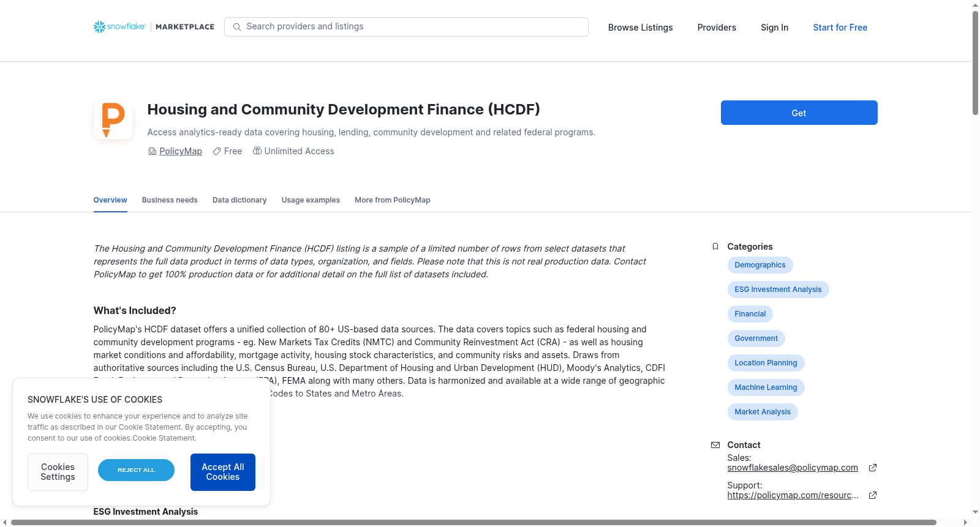The height and width of the screenshot is (527, 980).
Task: Click the MARKETPLACE header label
Action: pyautogui.click(x=185, y=27)
